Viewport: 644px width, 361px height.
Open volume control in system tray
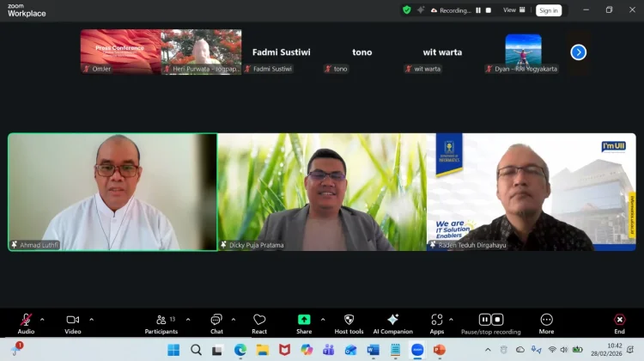pos(564,350)
